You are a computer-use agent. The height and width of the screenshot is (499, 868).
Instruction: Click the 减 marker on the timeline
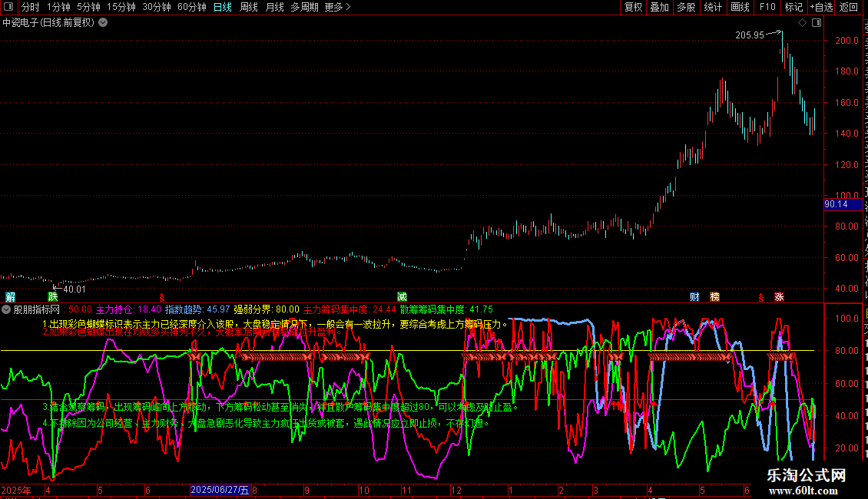click(402, 297)
